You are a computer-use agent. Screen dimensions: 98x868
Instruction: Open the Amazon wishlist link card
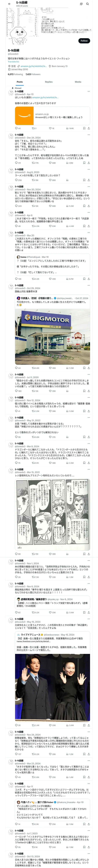52,116
